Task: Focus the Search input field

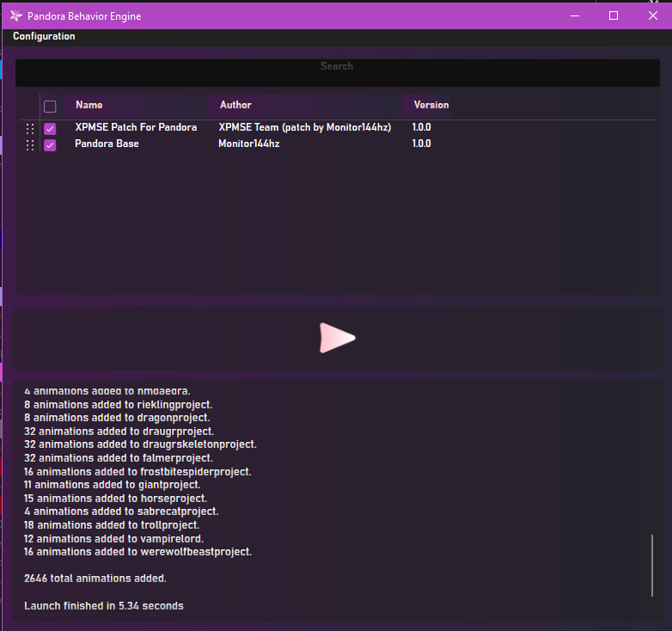Action: pyautogui.click(x=337, y=72)
